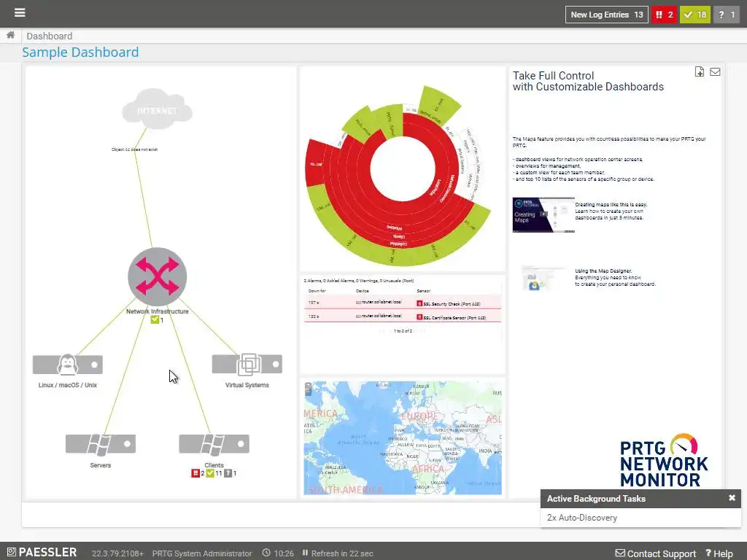This screenshot has height=560, width=747.
Task: Select the Virtual Systems device icon
Action: click(x=247, y=365)
